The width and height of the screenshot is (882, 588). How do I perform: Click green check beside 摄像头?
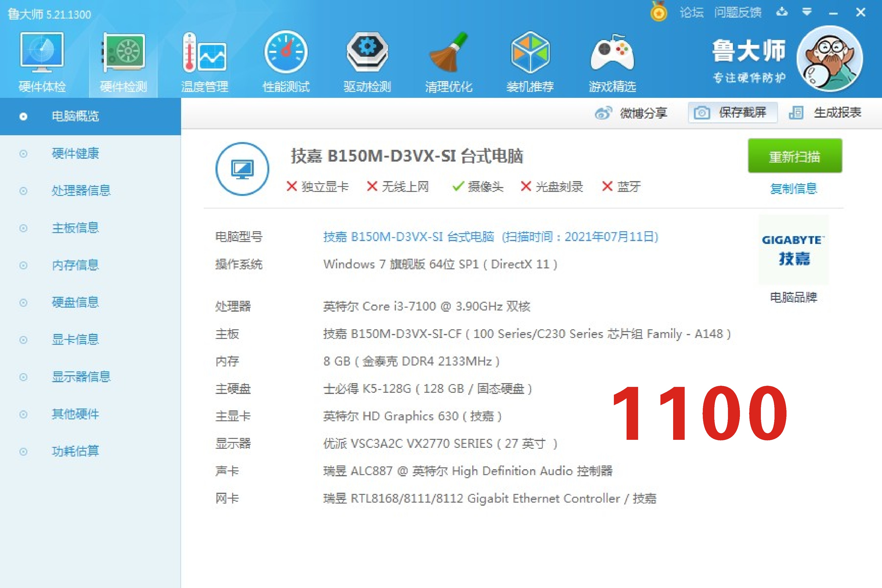pos(458,186)
